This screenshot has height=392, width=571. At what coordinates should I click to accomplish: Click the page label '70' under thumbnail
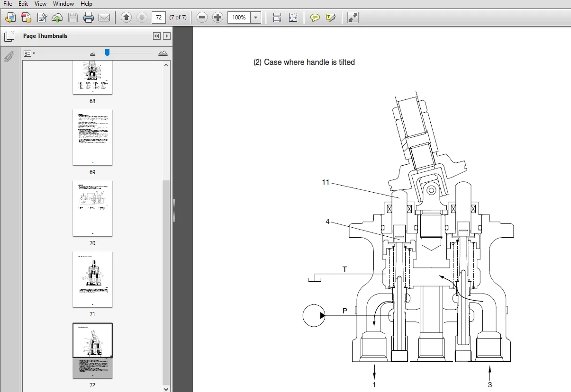[x=92, y=243]
